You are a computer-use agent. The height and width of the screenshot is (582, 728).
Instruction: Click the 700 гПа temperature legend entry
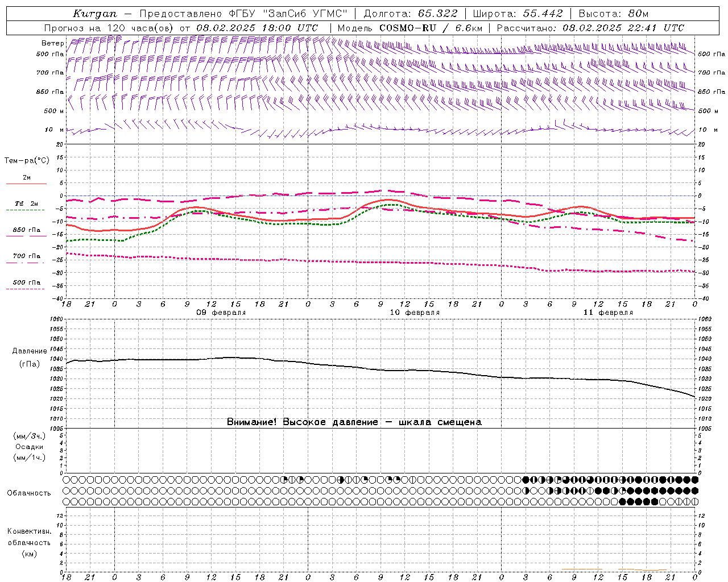pos(27,256)
